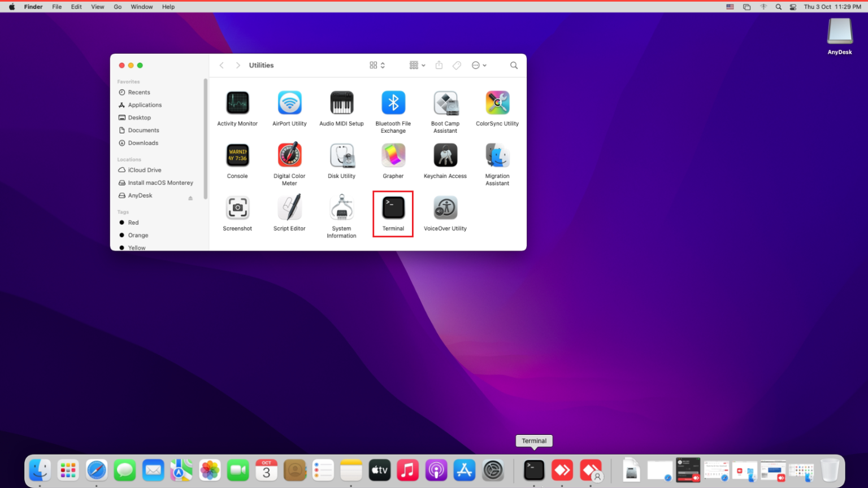Open Terminal from the Dock
Viewport: 868px width, 488px height.
(x=533, y=469)
